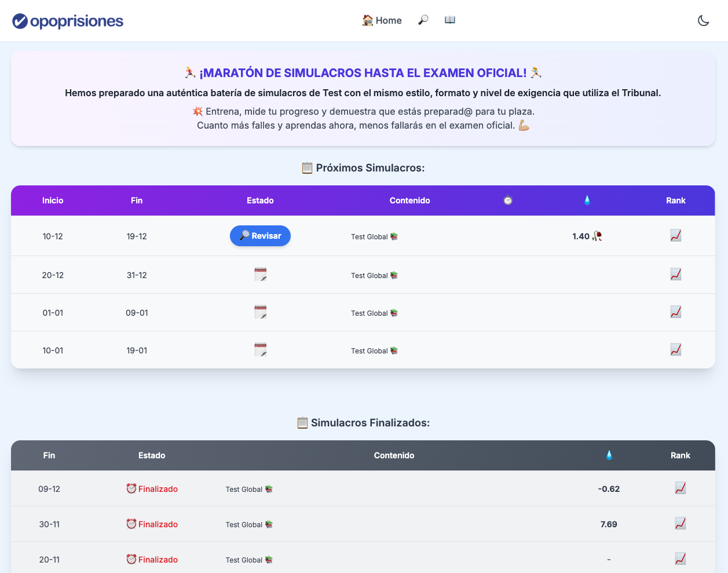Screen dimensions: 728x573
Task: Toggle dark mode with the moon icon
Action: click(703, 21)
